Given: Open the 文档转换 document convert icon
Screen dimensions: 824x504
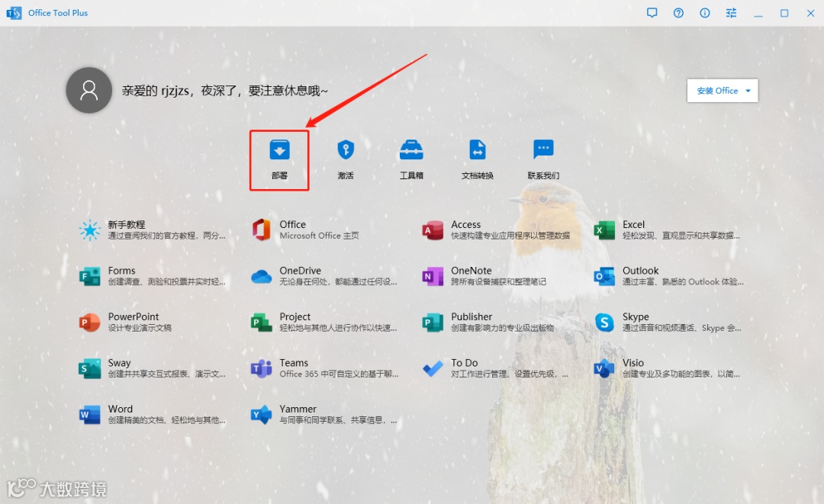Looking at the screenshot, I should point(477,149).
